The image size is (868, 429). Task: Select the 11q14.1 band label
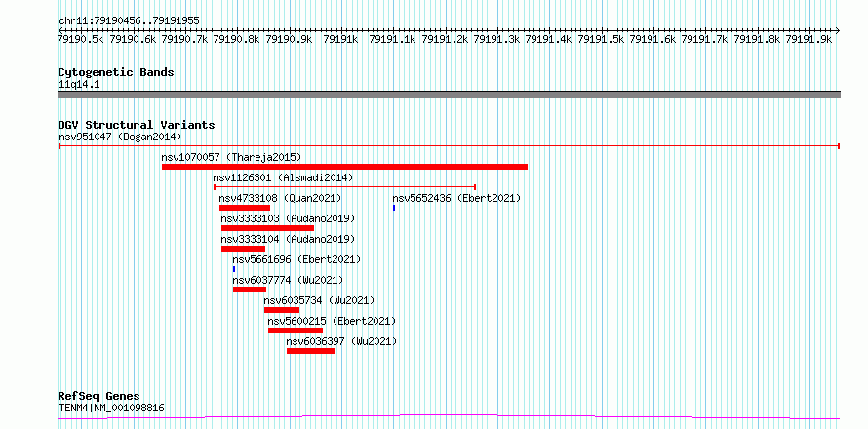tap(79, 85)
